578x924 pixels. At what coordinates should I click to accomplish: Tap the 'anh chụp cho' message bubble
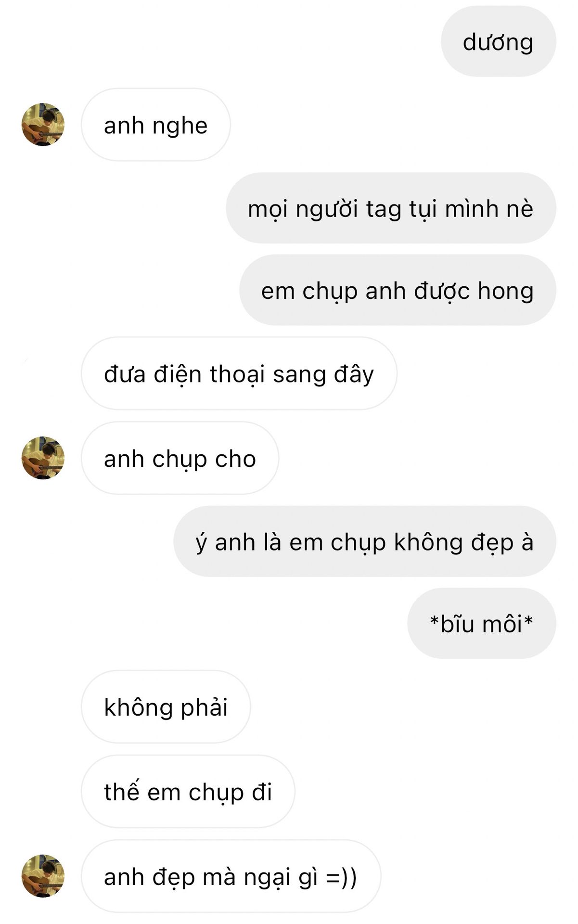tap(180, 458)
